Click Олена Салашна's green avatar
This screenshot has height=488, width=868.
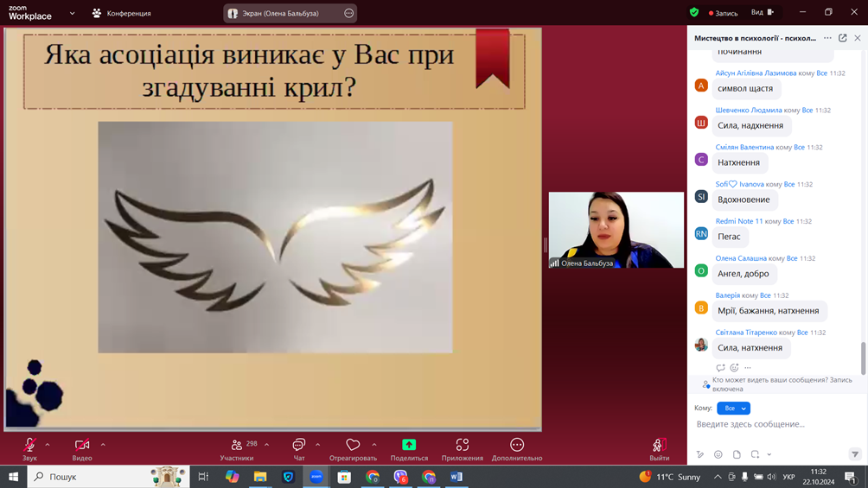tap(701, 270)
